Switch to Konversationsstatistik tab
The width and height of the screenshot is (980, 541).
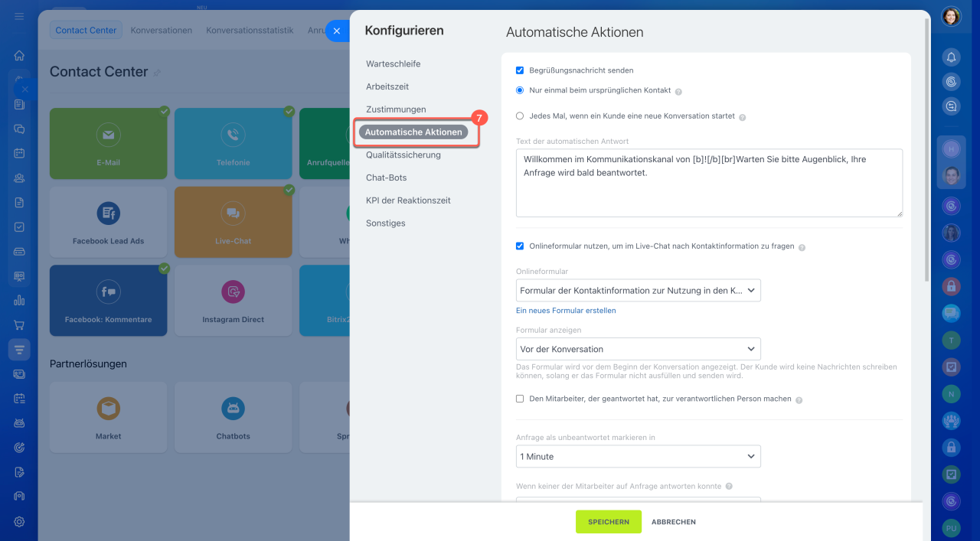[x=250, y=31]
